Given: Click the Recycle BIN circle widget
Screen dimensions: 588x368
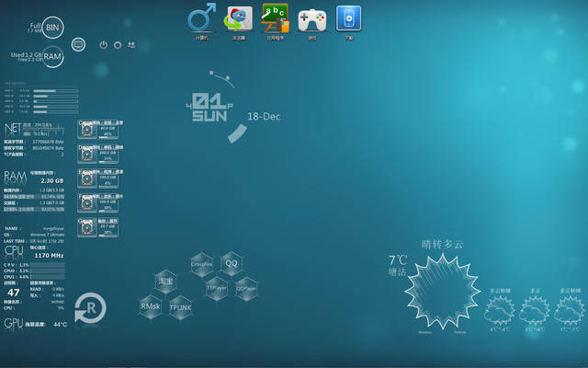Looking at the screenshot, I should click(54, 25).
